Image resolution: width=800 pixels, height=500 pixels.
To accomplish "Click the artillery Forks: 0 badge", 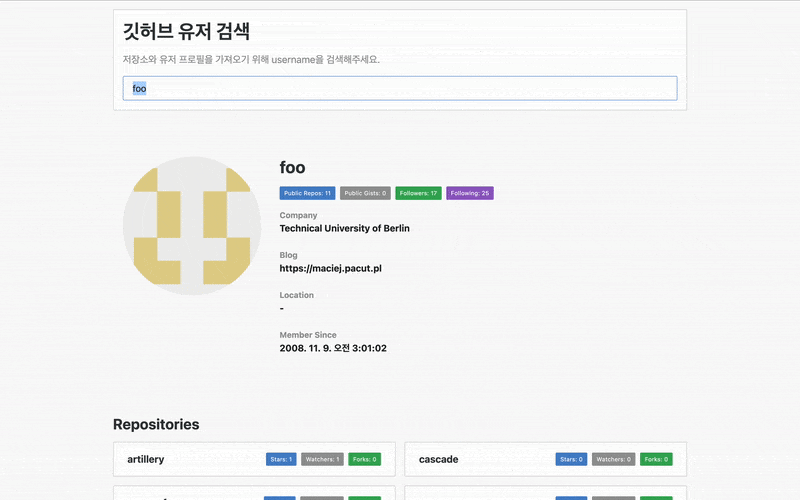I will 365,459.
